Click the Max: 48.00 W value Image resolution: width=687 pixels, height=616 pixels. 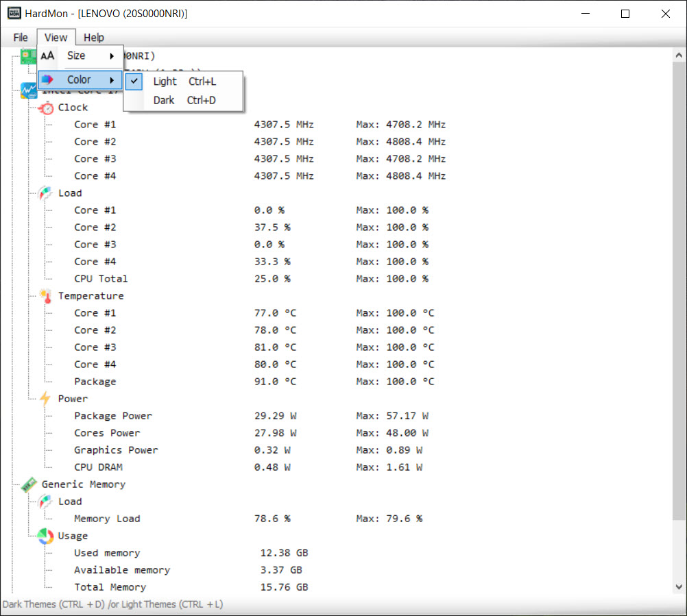pyautogui.click(x=393, y=433)
